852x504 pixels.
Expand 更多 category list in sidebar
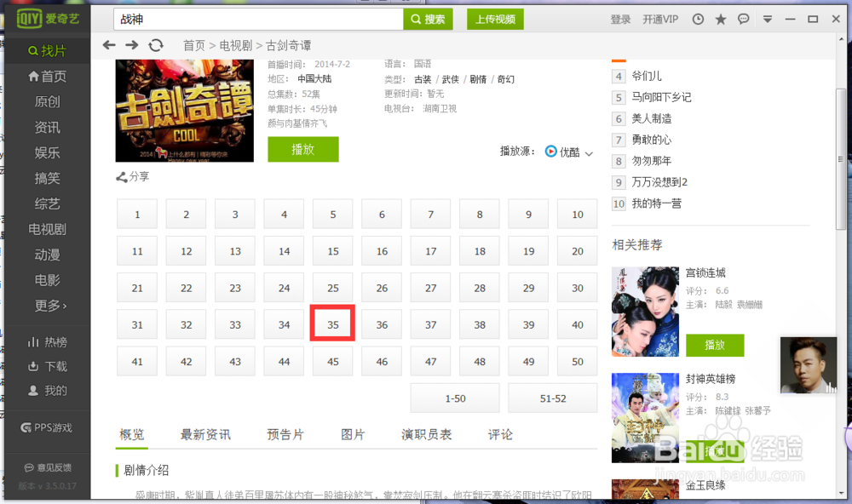tap(50, 306)
